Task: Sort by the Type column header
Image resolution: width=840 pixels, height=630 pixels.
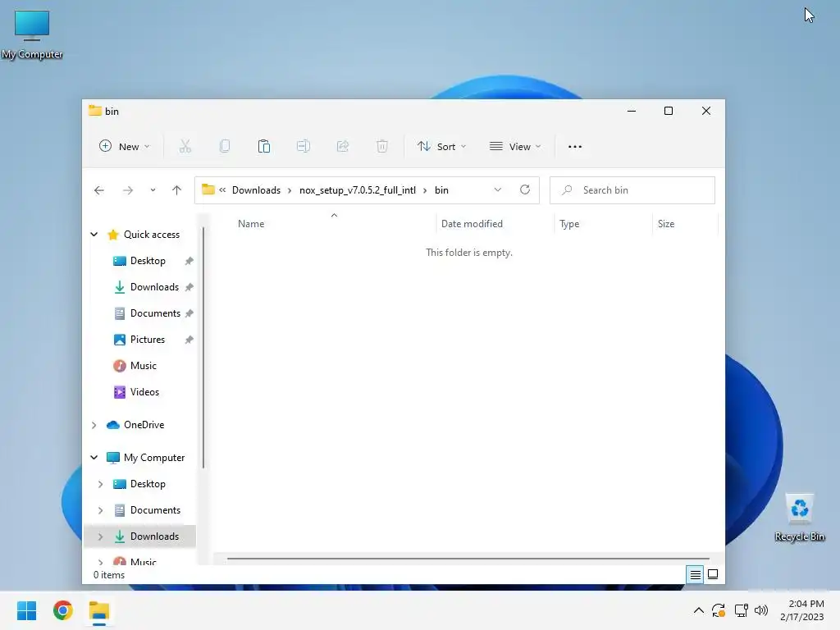Action: pyautogui.click(x=603, y=223)
